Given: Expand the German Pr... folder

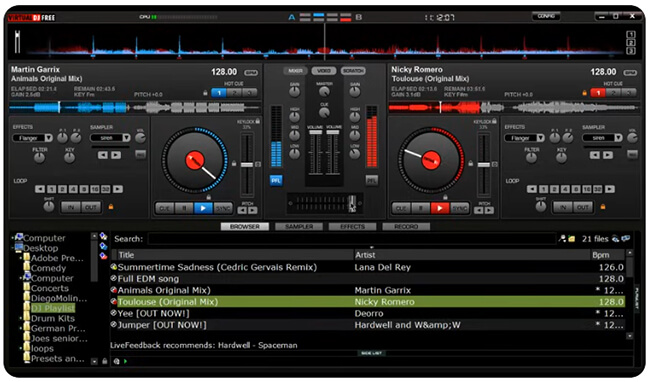Looking at the screenshot, I should coord(21,329).
